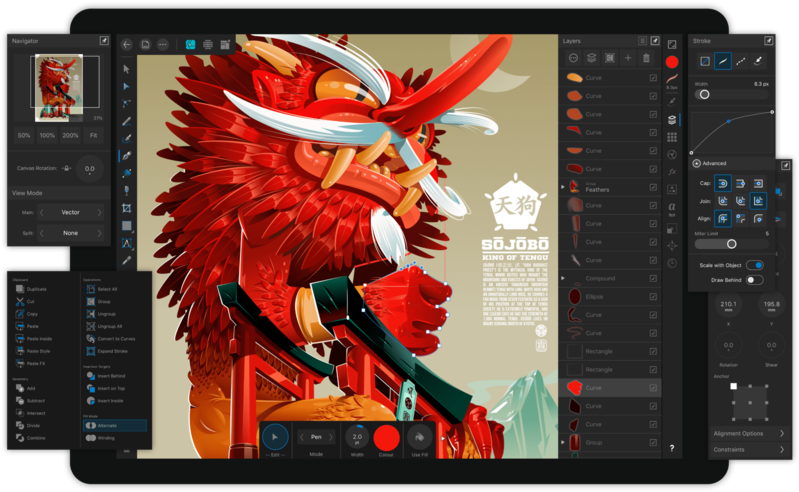Click the add layer plus icon
Image resolution: width=799 pixels, height=492 pixels.
[x=628, y=58]
